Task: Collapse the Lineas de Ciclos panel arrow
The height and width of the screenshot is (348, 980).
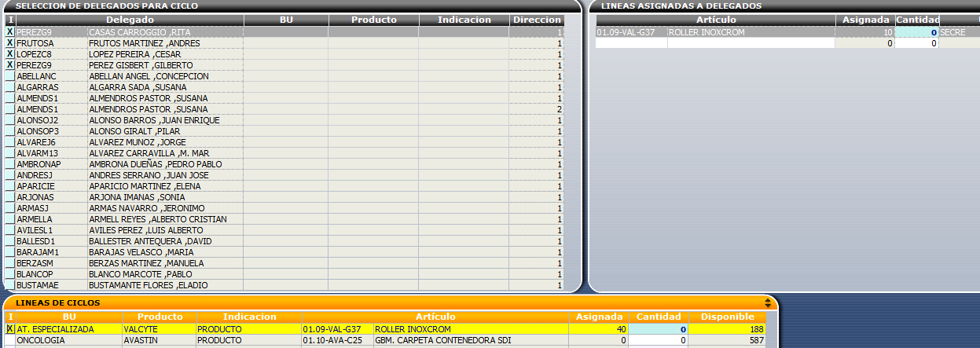Action: pos(768,302)
